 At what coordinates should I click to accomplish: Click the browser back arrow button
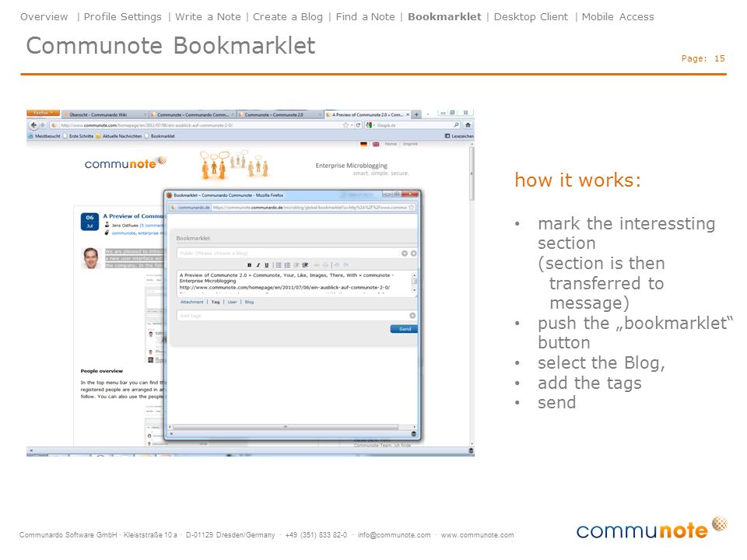(33, 125)
